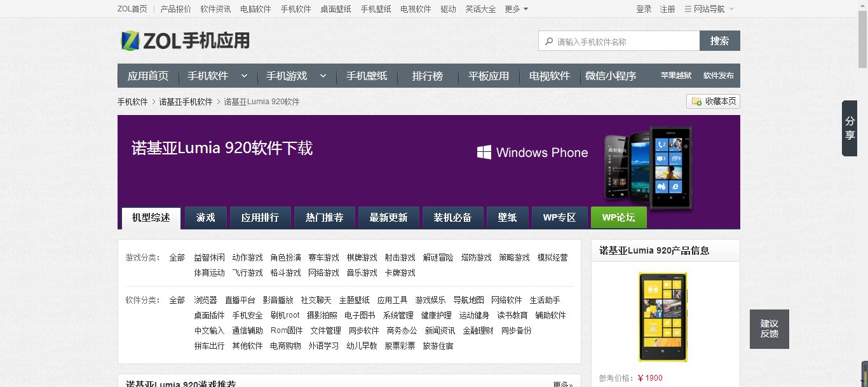This screenshot has width=868, height=387.
Task: Switch to the WP论坛 tab
Action: tap(618, 217)
